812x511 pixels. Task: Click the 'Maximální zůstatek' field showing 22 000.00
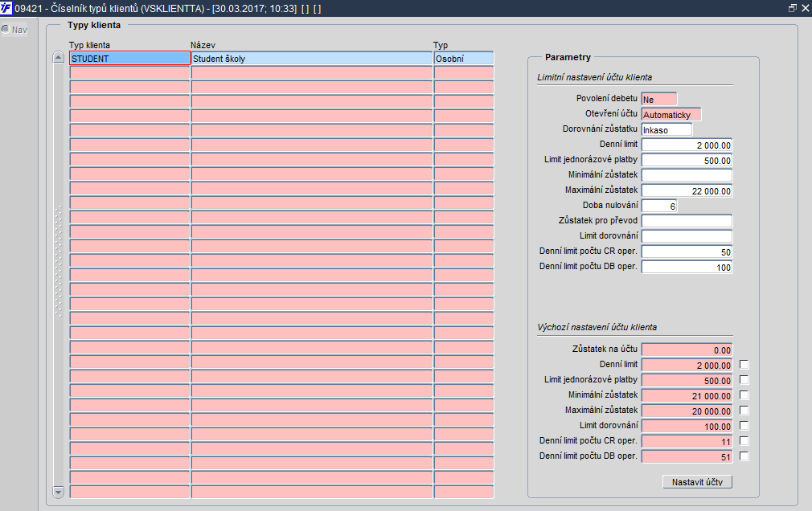pyautogui.click(x=687, y=190)
